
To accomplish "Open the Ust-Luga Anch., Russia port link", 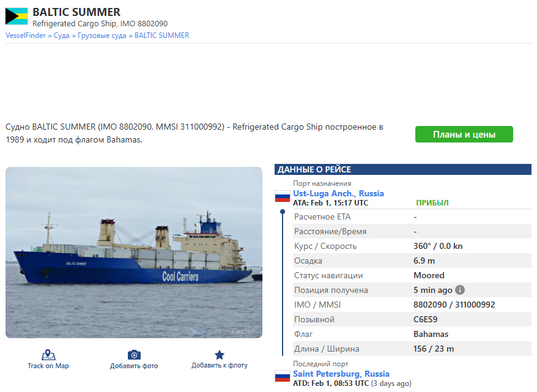I will 338,193.
